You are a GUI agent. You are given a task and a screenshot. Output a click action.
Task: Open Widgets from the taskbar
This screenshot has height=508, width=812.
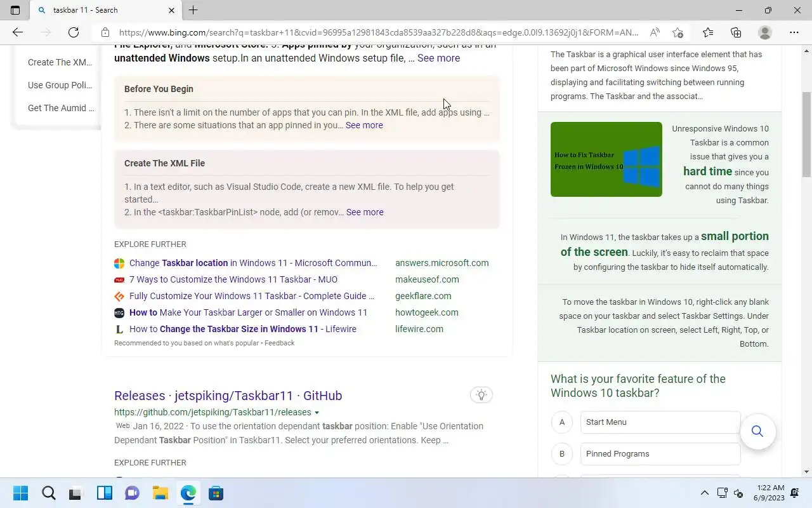(x=104, y=493)
